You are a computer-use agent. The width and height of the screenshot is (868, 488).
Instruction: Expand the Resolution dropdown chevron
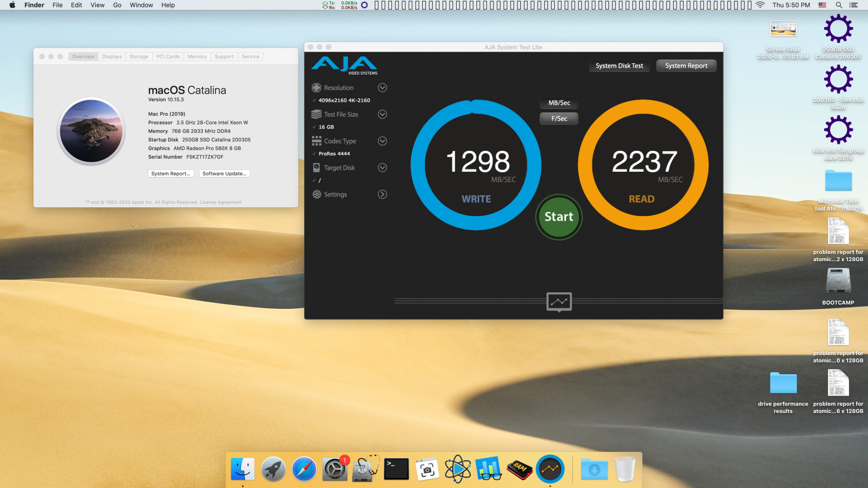(382, 88)
